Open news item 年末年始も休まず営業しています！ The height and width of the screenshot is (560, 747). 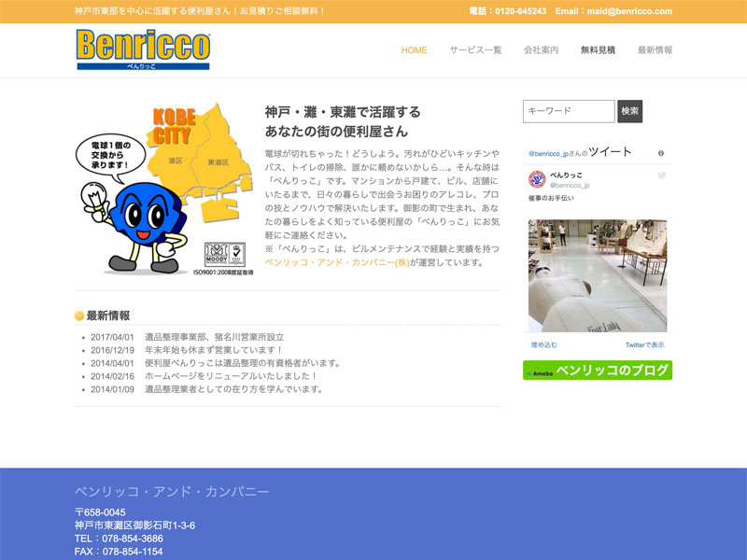click(215, 350)
